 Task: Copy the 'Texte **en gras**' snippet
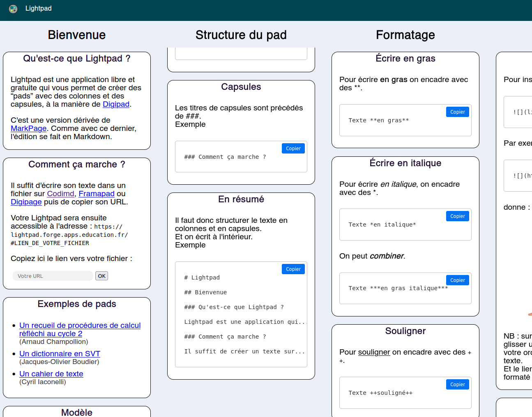click(x=458, y=112)
